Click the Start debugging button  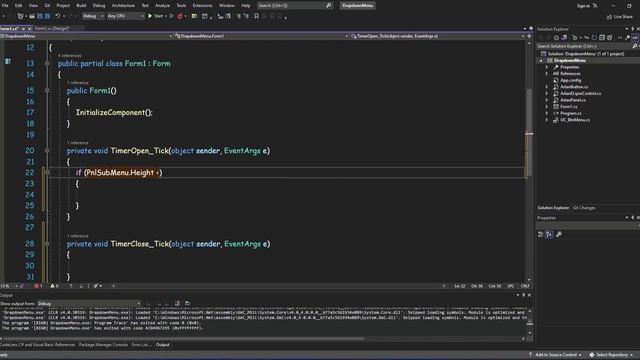click(156, 16)
